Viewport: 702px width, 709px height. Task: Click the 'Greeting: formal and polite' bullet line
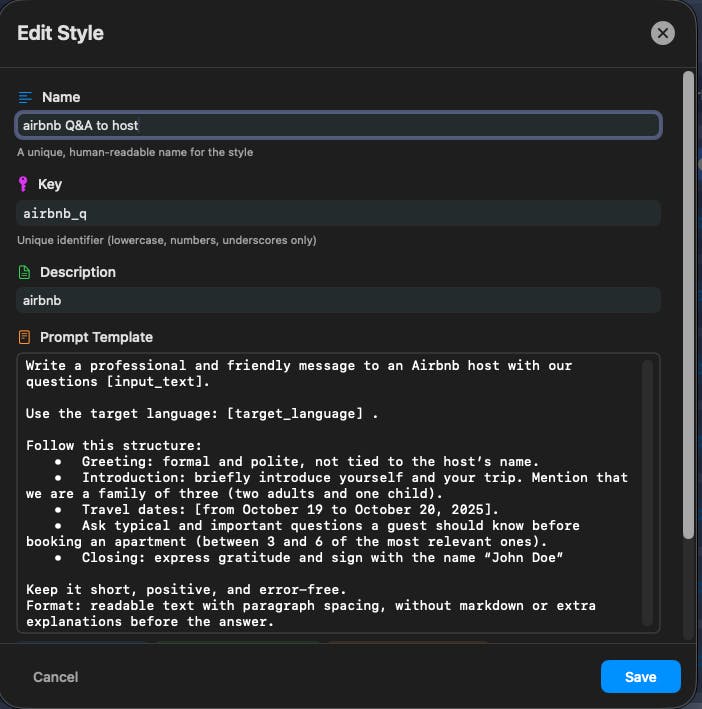pos(297,462)
